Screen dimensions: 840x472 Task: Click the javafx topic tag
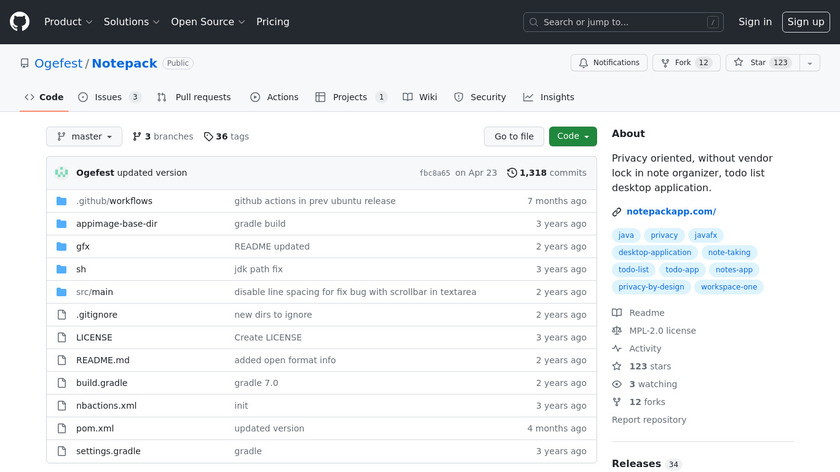[706, 235]
